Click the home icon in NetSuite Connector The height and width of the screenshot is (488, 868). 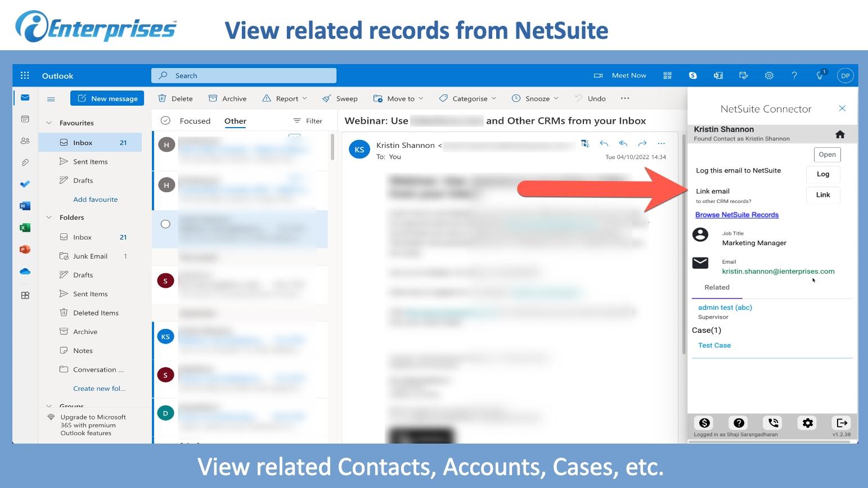(x=840, y=134)
